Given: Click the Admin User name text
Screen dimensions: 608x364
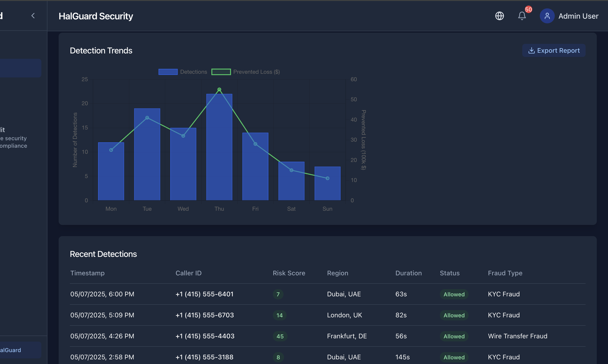Looking at the screenshot, I should coord(578,16).
